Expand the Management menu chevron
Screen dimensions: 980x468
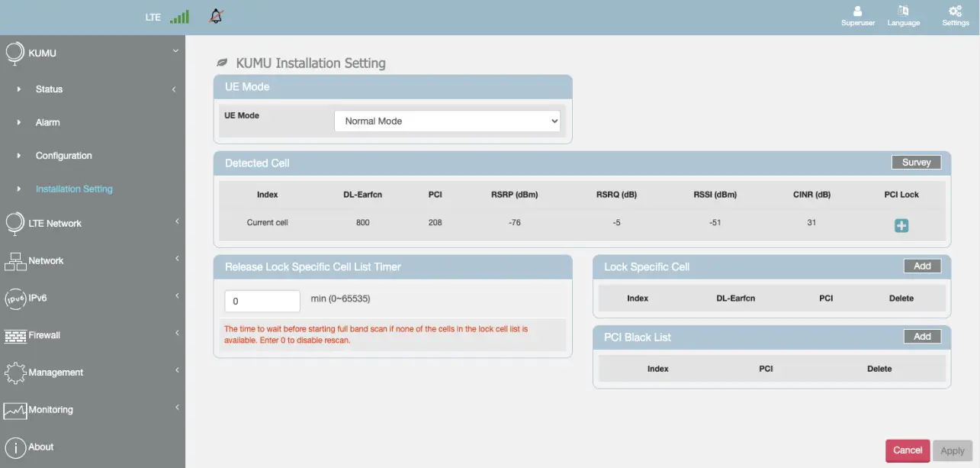pyautogui.click(x=177, y=370)
